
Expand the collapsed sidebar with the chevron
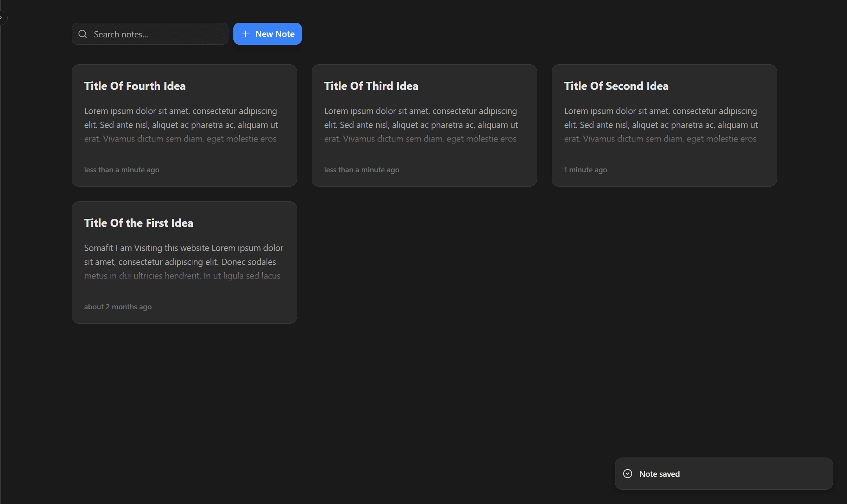pyautogui.click(x=2, y=17)
